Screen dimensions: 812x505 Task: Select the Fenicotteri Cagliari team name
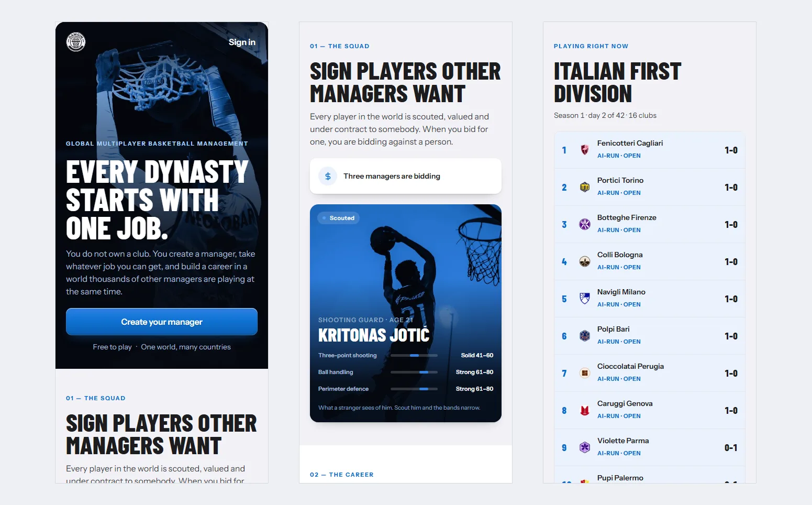click(x=630, y=143)
